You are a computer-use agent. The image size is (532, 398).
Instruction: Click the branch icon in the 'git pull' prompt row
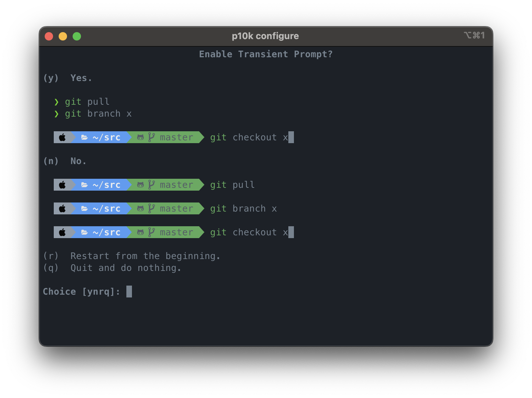(x=151, y=185)
